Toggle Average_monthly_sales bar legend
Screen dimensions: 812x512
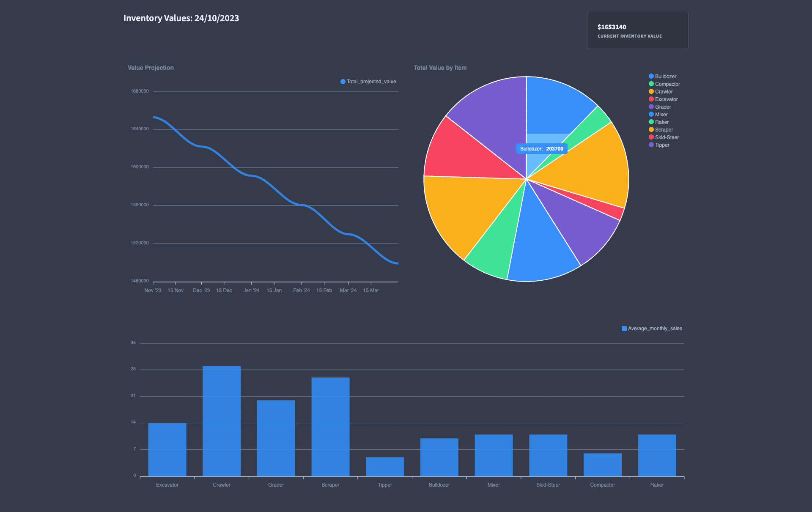[652, 329]
